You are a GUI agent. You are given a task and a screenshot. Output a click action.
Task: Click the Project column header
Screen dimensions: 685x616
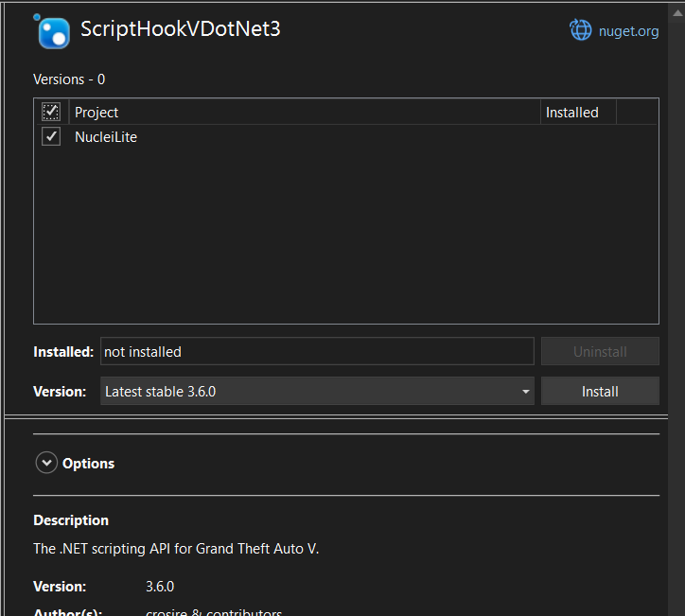[305, 113]
